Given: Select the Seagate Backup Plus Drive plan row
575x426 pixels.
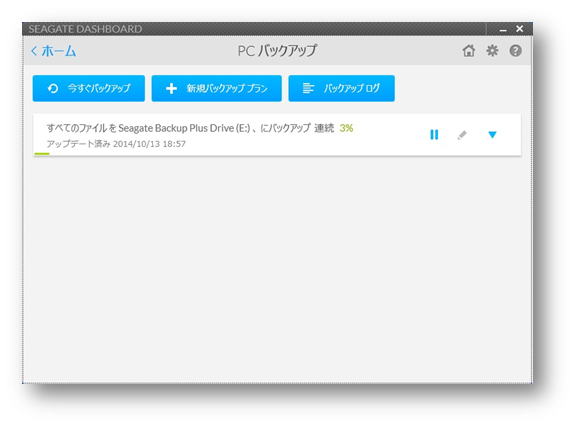Looking at the screenshot, I should point(277,135).
